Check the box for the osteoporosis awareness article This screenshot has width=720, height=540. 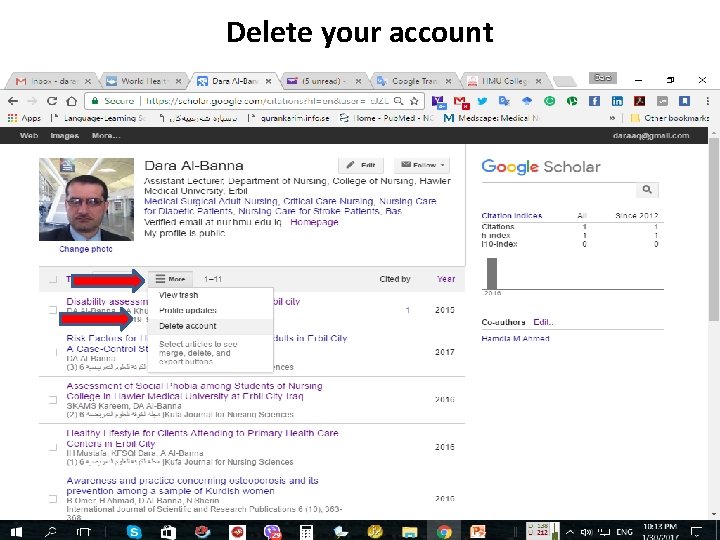[53, 499]
